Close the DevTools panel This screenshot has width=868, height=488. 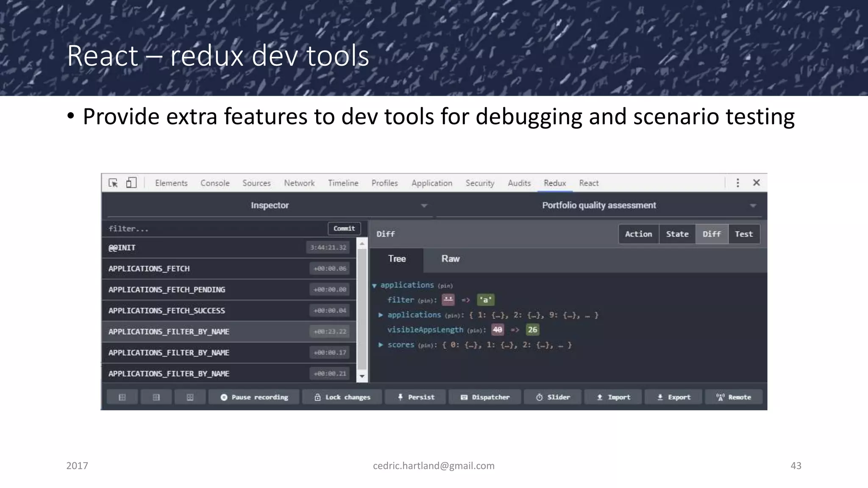click(x=756, y=183)
